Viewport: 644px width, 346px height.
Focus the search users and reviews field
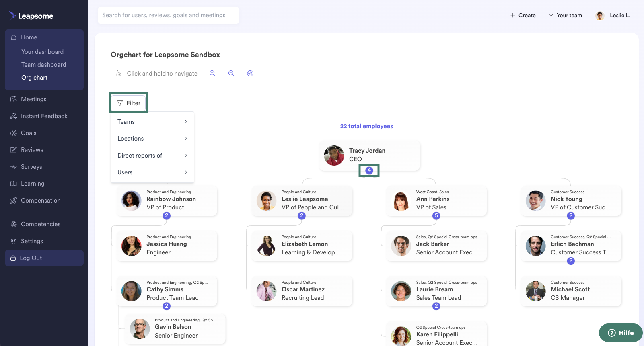coord(169,15)
